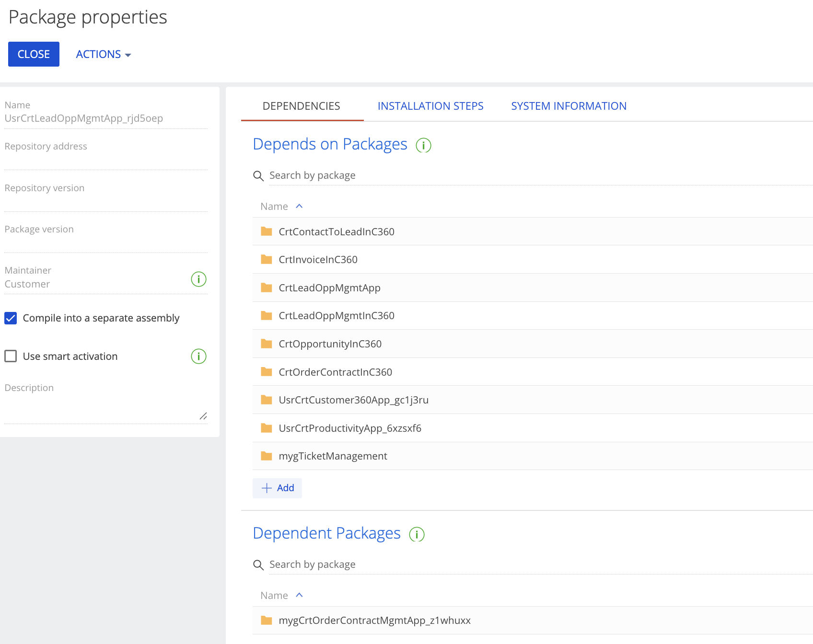The width and height of the screenshot is (813, 644).
Task: Click search magnifier in Depends on Packages
Action: tap(258, 176)
